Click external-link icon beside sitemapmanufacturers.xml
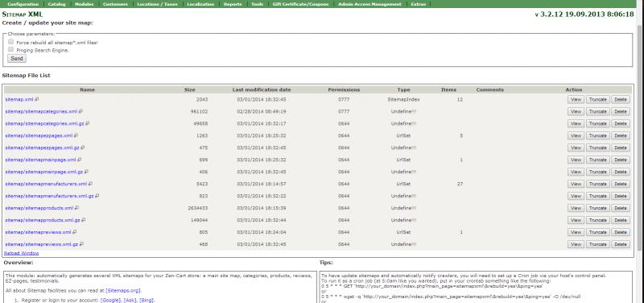Viewport: 644px width, 303px height. 90,184
